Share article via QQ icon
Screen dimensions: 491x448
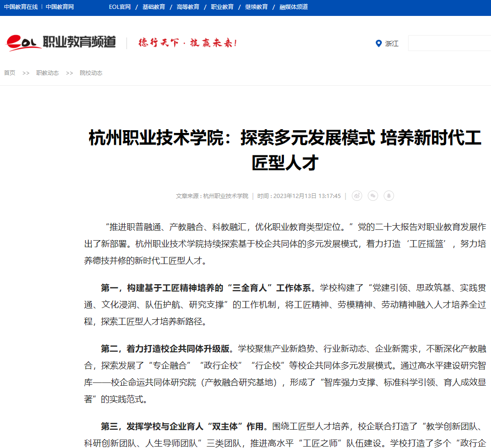(388, 196)
